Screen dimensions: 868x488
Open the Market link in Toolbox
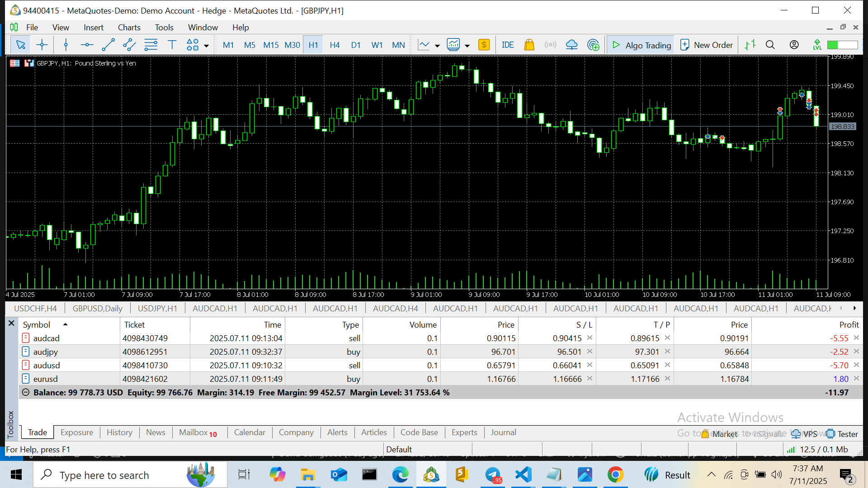coord(720,434)
